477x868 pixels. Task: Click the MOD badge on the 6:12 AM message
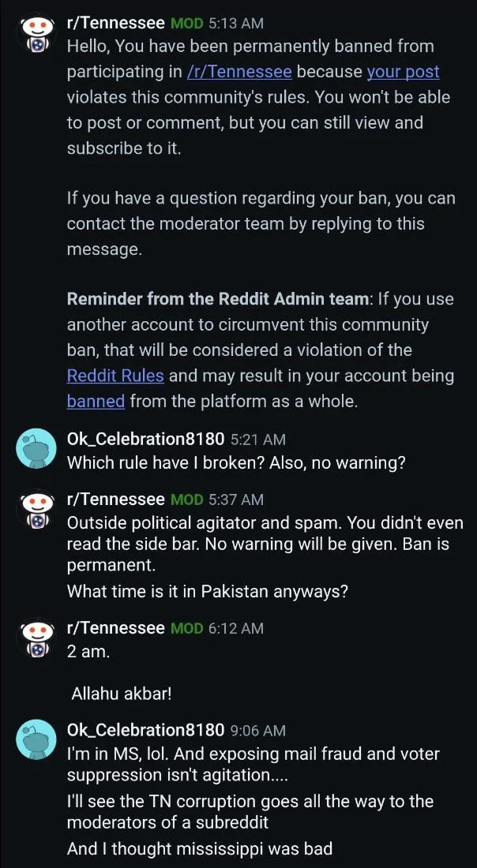[x=188, y=628]
